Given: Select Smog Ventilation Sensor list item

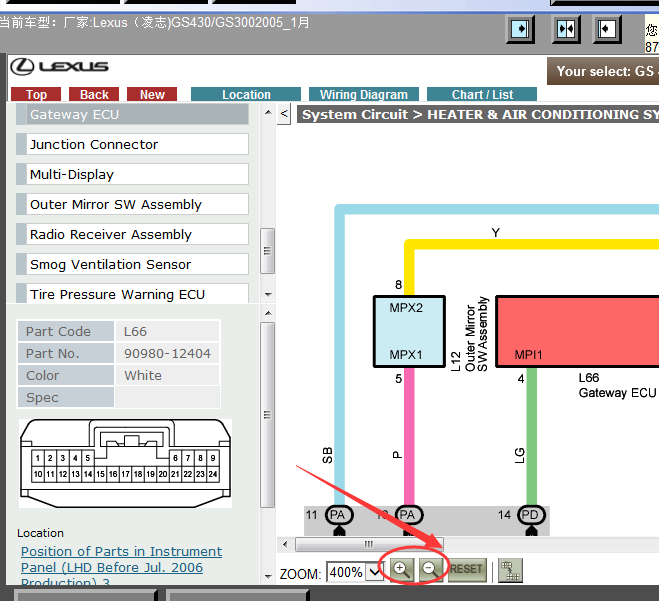Looking at the screenshot, I should pyautogui.click(x=132, y=264).
